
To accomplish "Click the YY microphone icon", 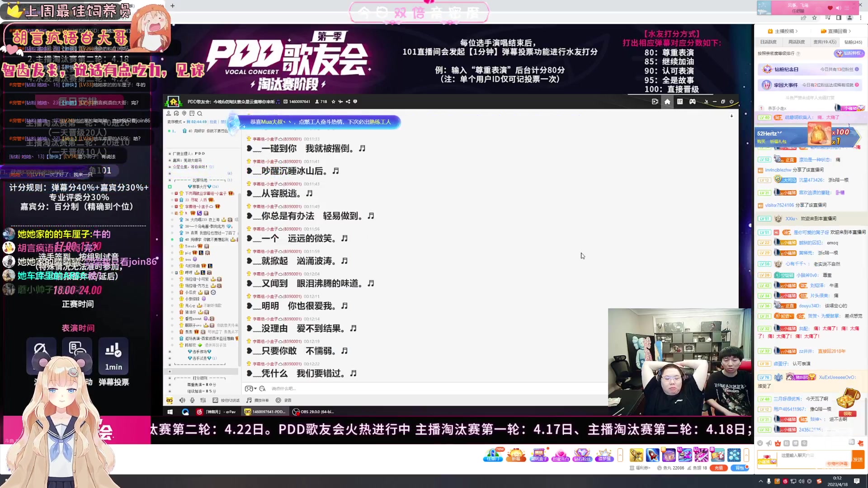I will click(x=192, y=400).
